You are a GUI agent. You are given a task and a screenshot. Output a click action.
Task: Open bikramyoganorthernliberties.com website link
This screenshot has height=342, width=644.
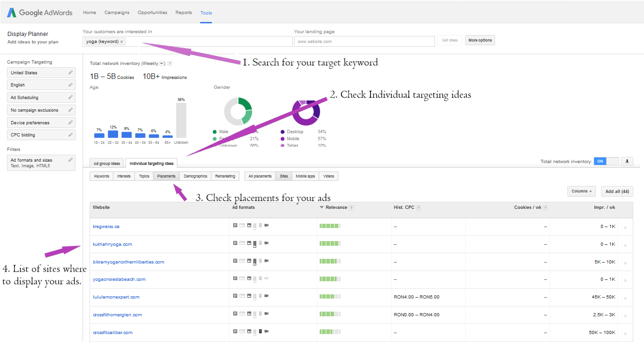tap(128, 262)
